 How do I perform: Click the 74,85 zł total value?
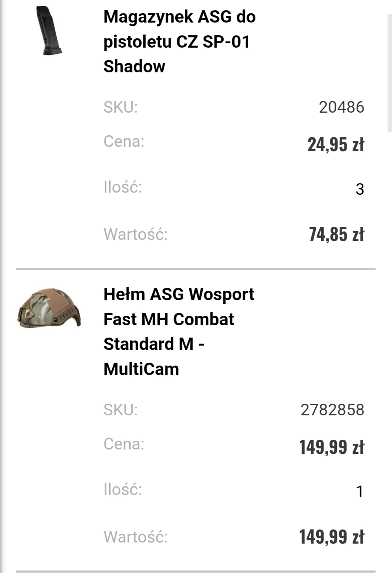336,234
